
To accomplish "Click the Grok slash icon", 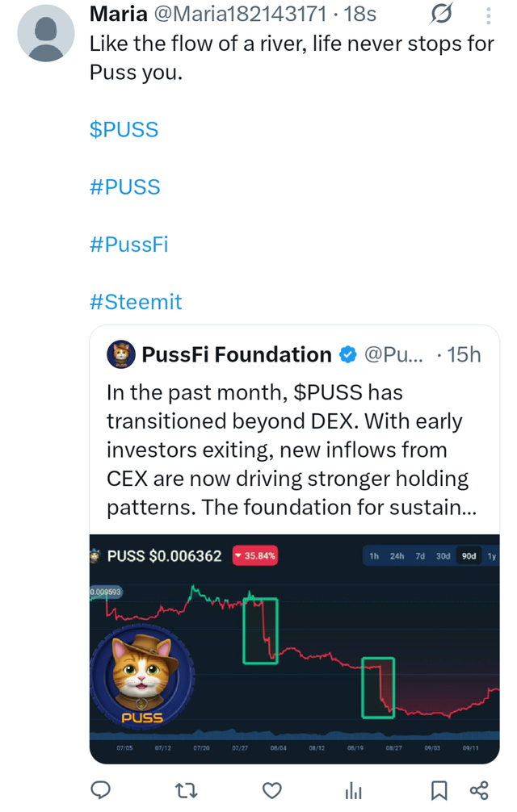I will (442, 15).
